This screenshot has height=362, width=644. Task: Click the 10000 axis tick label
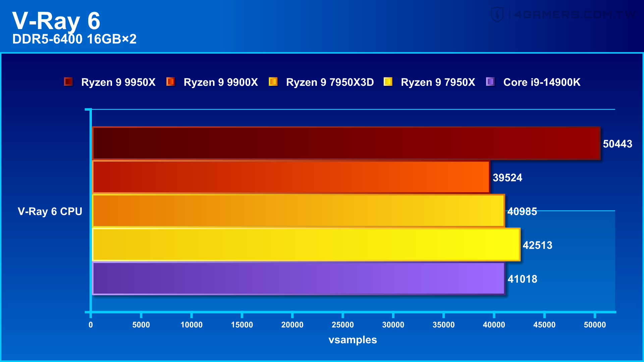192,325
